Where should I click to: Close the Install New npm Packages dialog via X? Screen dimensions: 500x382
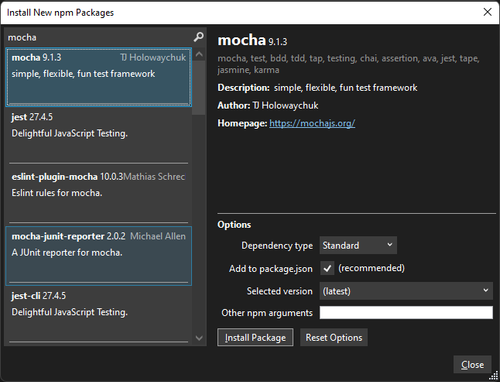tap(487, 12)
